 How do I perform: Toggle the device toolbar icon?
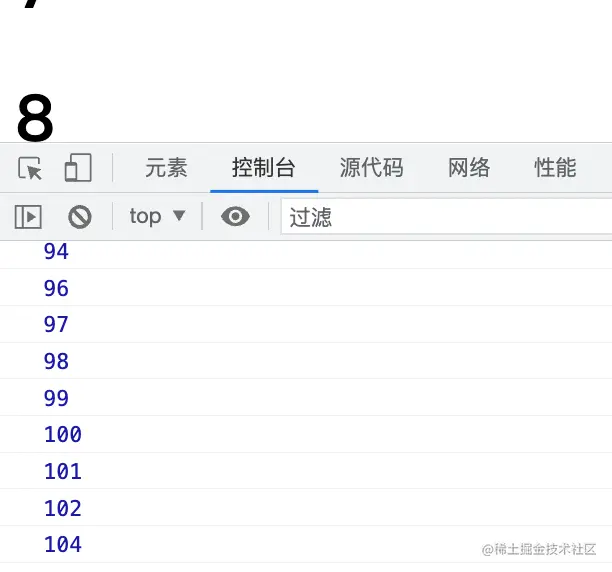(78, 168)
